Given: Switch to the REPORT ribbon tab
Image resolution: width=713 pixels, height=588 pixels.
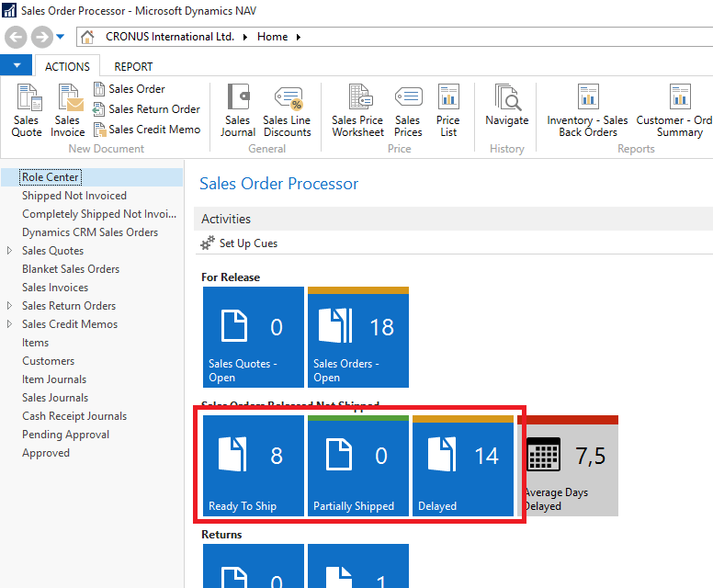Looking at the screenshot, I should pos(133,66).
